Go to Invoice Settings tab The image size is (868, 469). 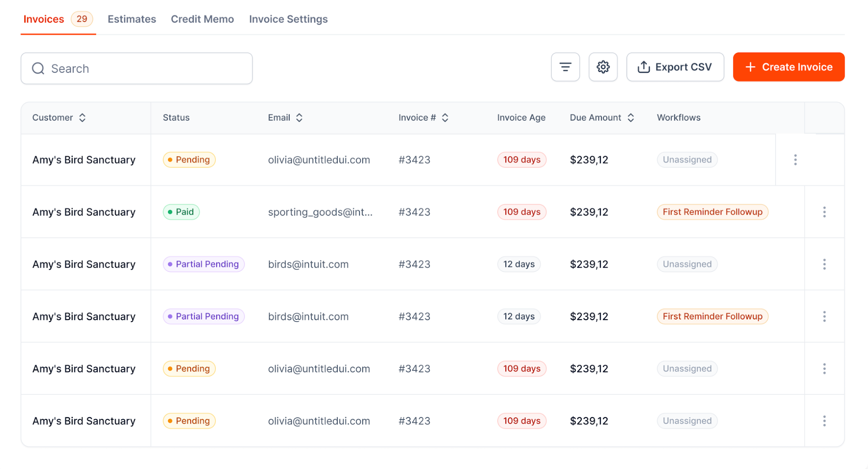click(x=288, y=19)
